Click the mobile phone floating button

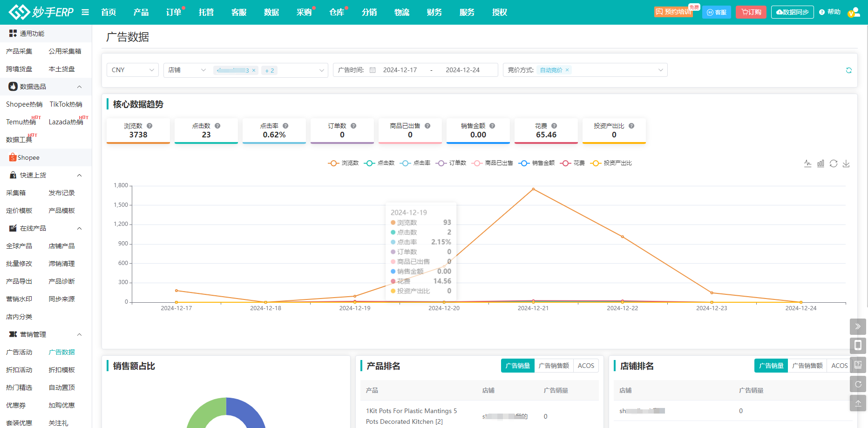858,346
